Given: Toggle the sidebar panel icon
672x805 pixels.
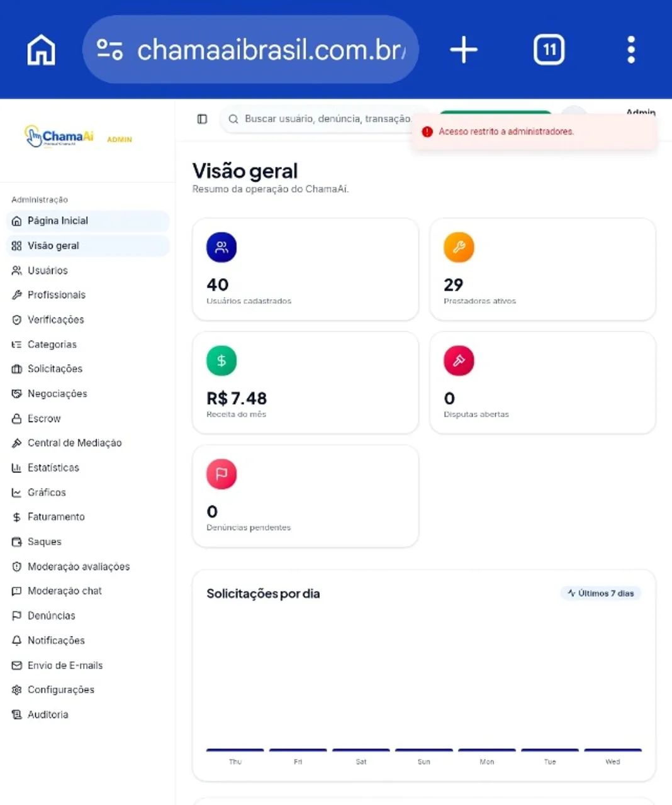Looking at the screenshot, I should [202, 119].
